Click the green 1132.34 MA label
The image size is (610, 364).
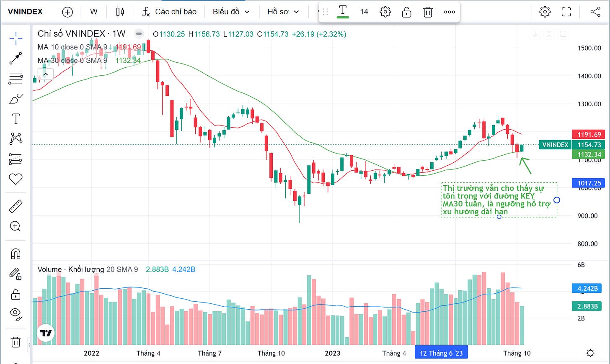(x=589, y=154)
